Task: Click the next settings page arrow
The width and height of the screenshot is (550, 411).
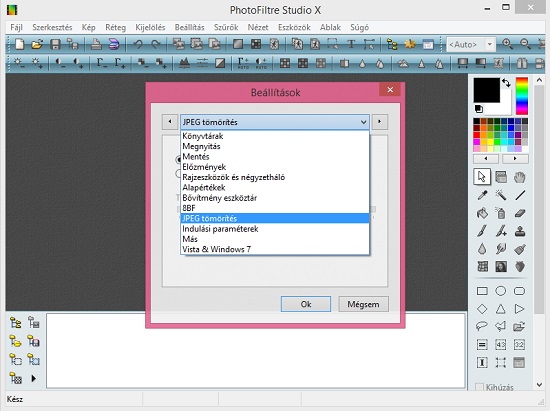Action: click(x=380, y=122)
